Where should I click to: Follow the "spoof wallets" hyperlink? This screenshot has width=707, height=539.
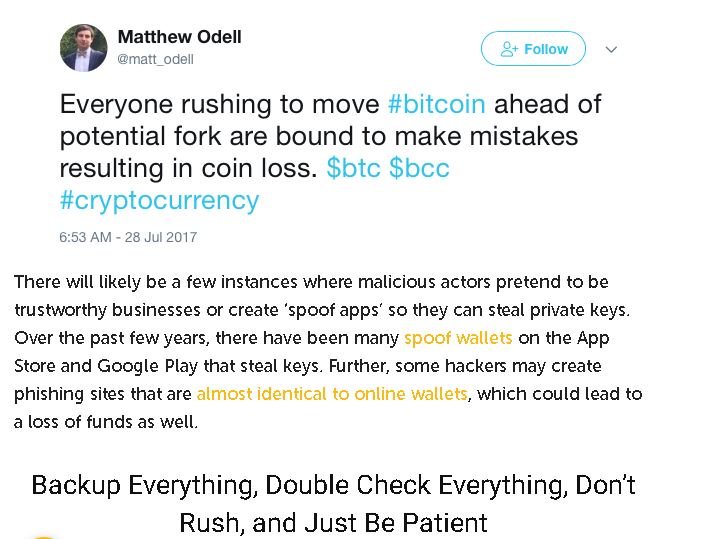point(458,338)
